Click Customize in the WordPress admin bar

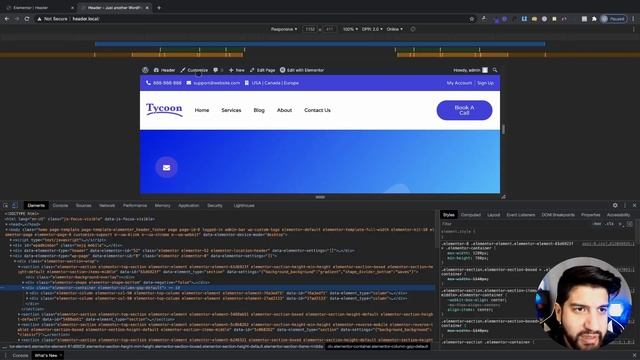(194, 70)
